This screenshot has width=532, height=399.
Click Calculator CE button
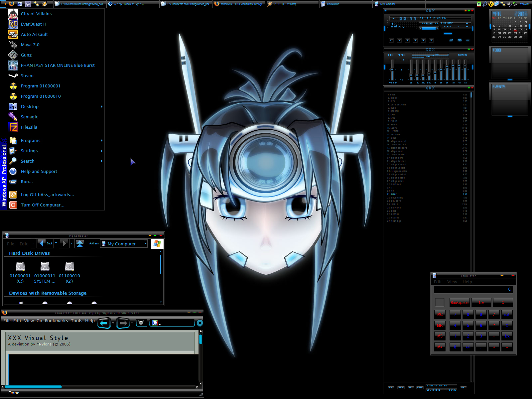(481, 303)
